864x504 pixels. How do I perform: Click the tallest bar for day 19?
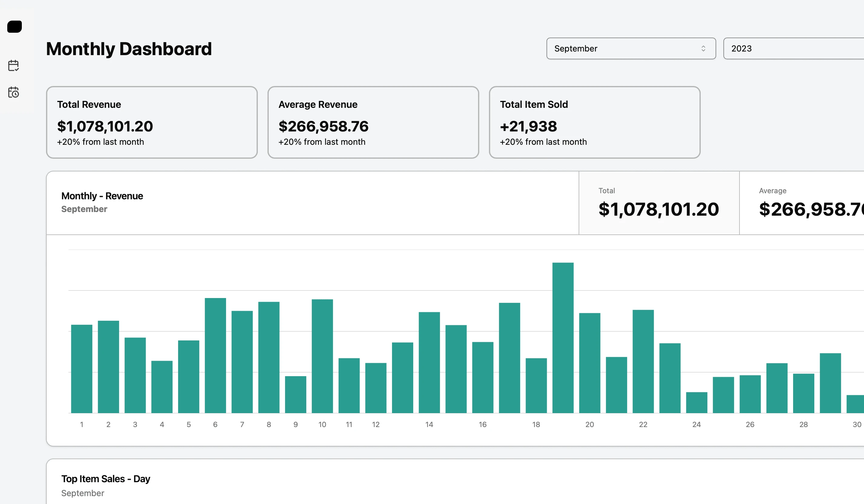pyautogui.click(x=563, y=338)
